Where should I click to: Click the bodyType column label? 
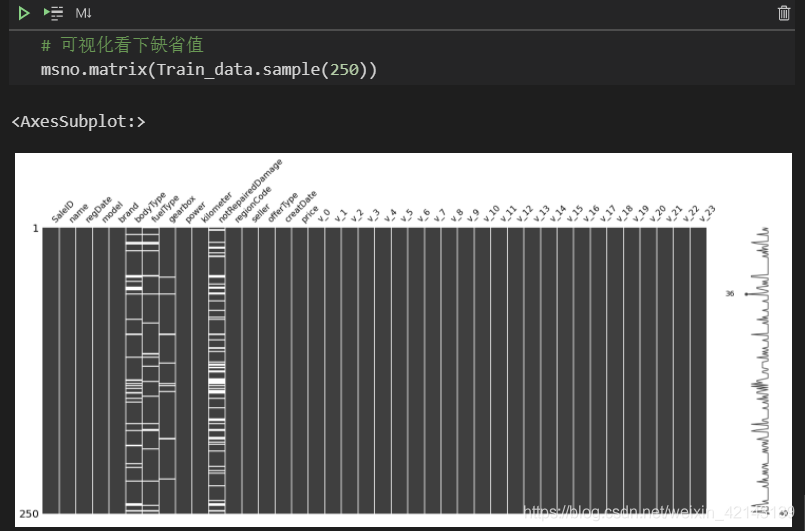coord(148,206)
